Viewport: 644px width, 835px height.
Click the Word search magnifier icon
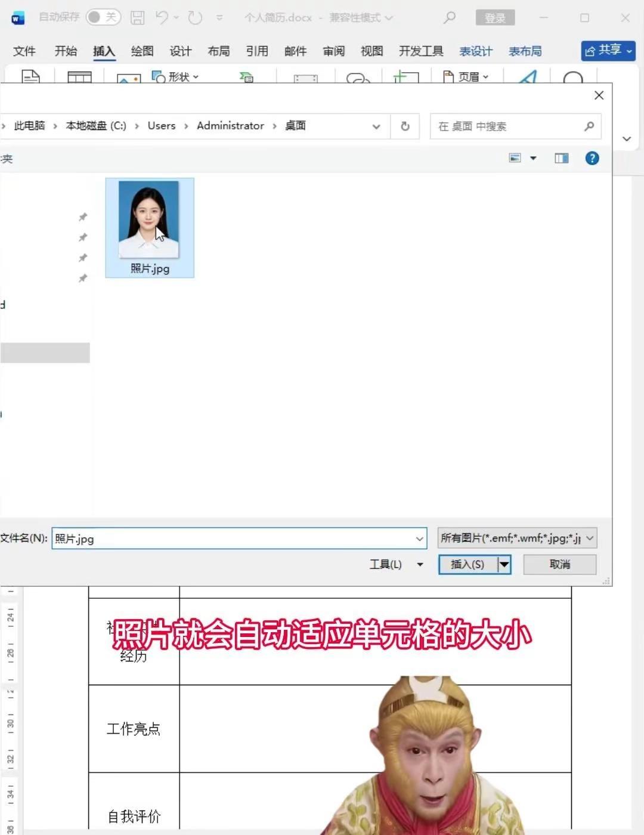[x=450, y=17]
